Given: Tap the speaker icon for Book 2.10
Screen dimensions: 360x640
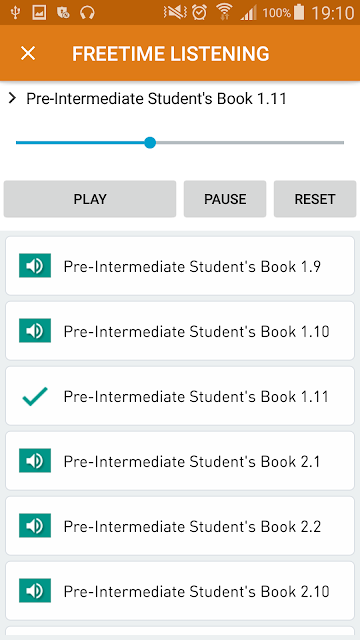Looking at the screenshot, I should point(35,591).
